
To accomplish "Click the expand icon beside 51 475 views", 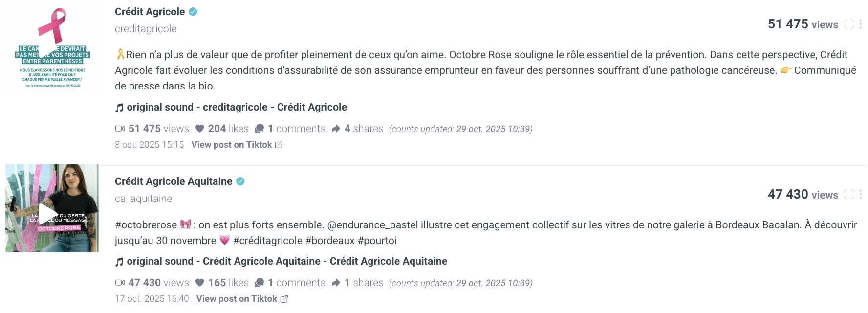I will pyautogui.click(x=849, y=24).
